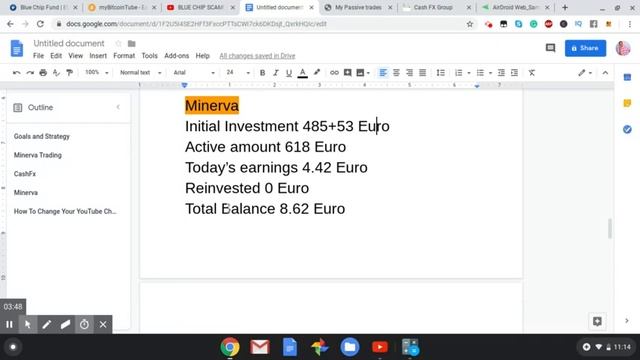
Task: Open the highlight color tool
Action: pos(317,73)
